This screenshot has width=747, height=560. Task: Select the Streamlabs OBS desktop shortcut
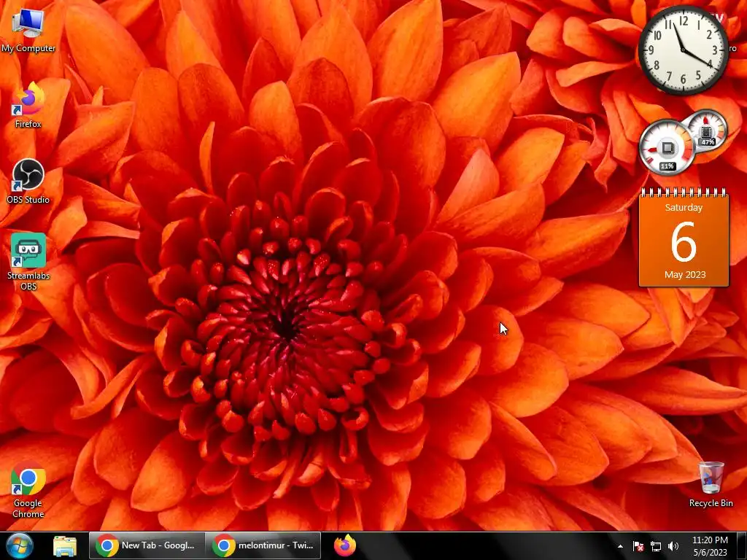coord(28,262)
